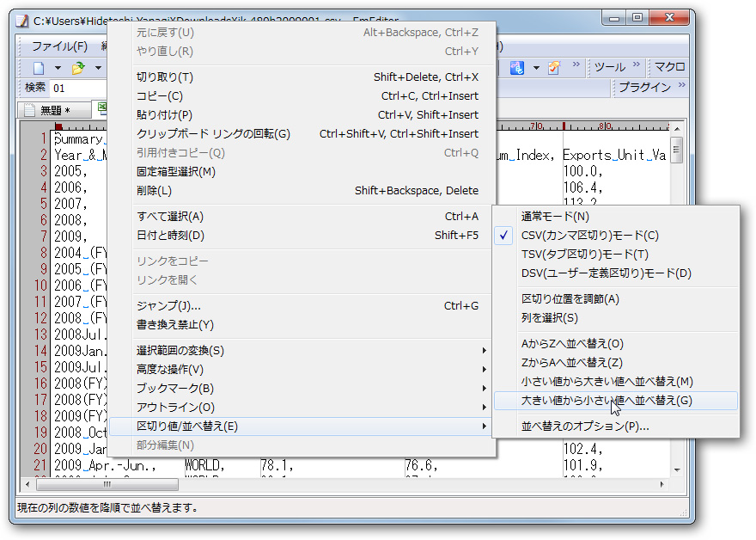Click the vertical scrollbar up arrow
Viewport: 756px width, 540px height.
(x=677, y=129)
